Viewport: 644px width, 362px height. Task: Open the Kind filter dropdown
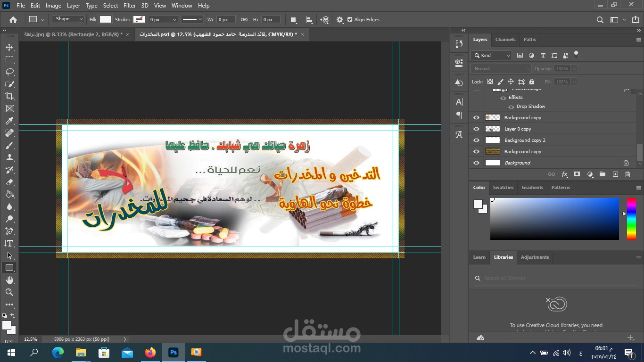(491, 55)
